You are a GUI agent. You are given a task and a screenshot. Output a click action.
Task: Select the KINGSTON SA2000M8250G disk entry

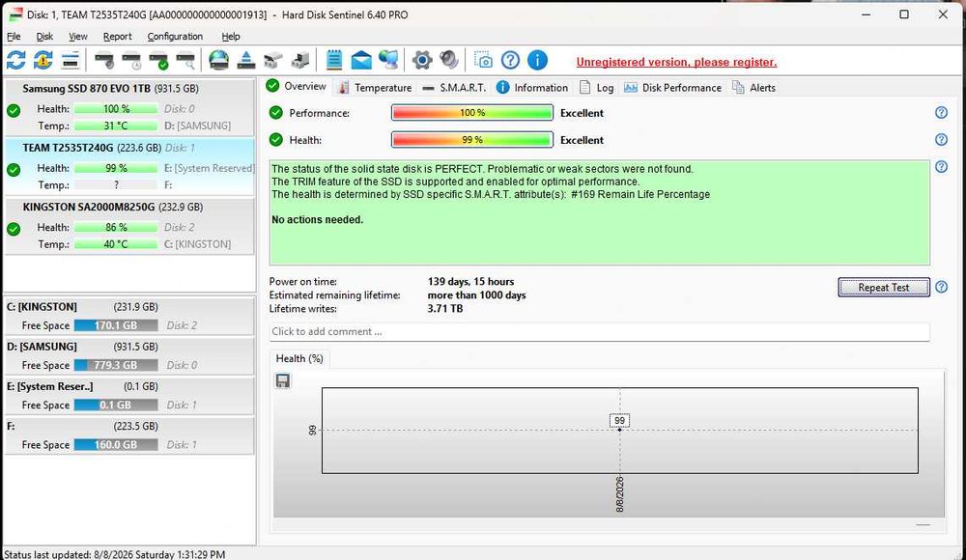pyautogui.click(x=129, y=226)
